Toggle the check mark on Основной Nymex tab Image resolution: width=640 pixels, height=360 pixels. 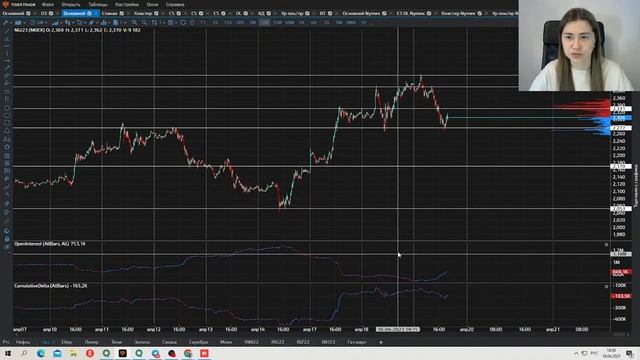click(384, 13)
